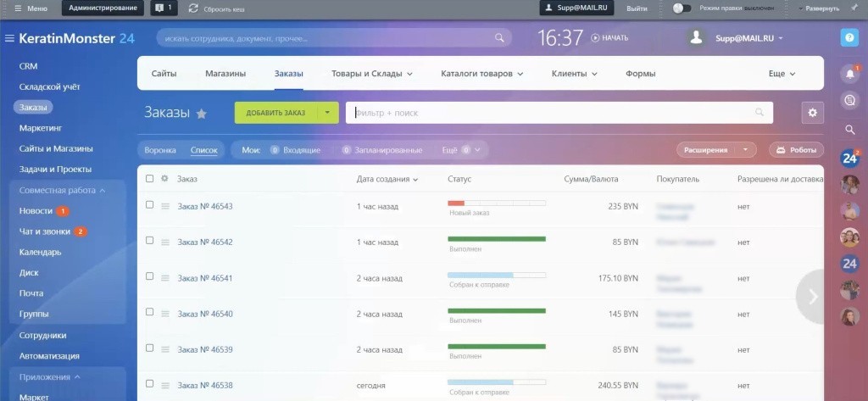Expand the Добавить заказ dropdown arrow
This screenshot has height=401, width=868.
[326, 113]
